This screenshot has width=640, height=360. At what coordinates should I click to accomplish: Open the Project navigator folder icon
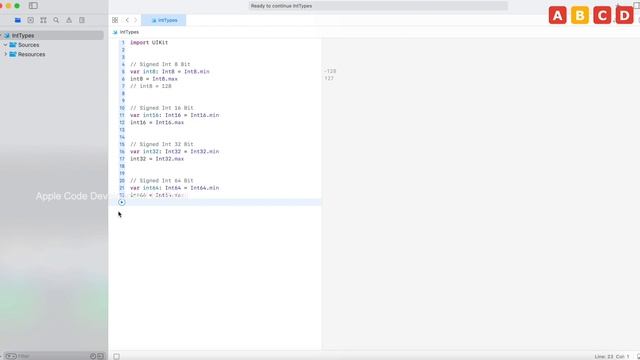click(x=18, y=20)
